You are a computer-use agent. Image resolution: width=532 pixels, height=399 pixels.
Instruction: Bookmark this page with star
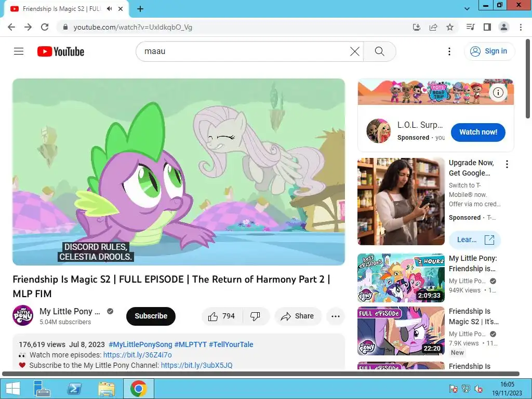(x=450, y=27)
